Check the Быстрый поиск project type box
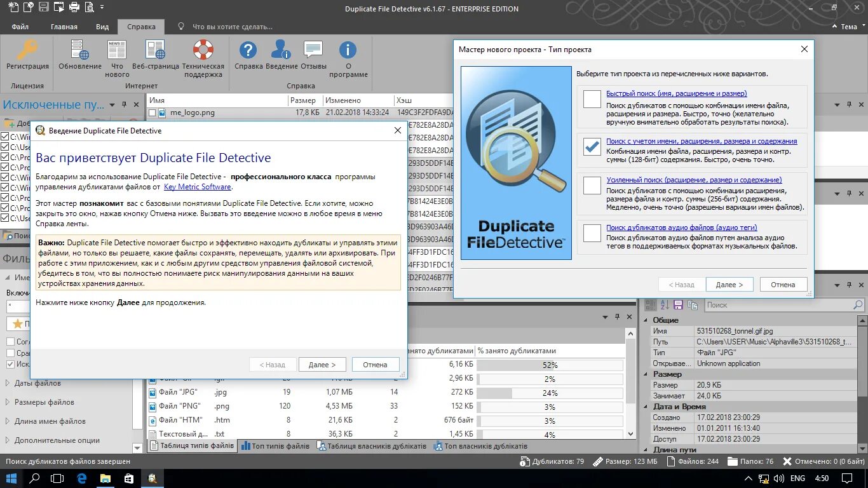Screen dimensions: 868x488 [x=592, y=99]
